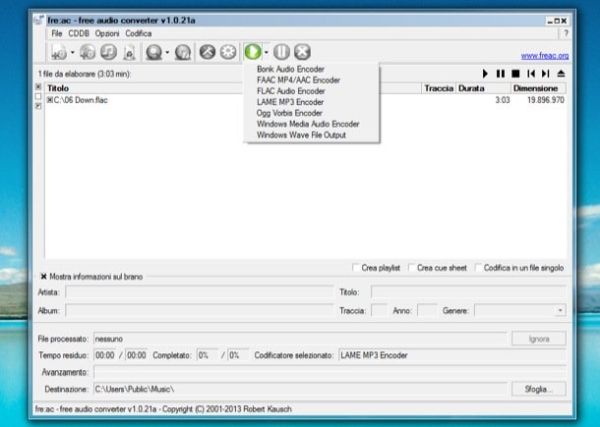The width and height of the screenshot is (600, 427).
Task: Toggle Mostra informazioni sul brano option
Action: pos(44,277)
